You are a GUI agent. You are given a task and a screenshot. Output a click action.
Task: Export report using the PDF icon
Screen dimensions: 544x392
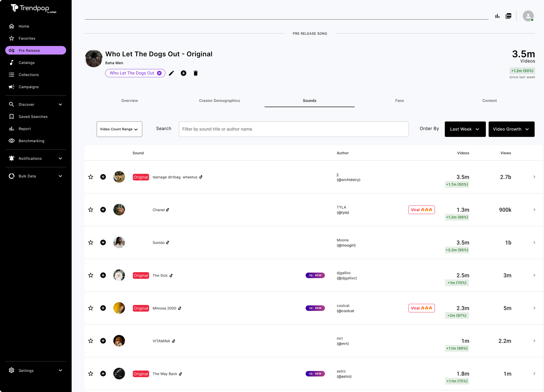pos(509,16)
